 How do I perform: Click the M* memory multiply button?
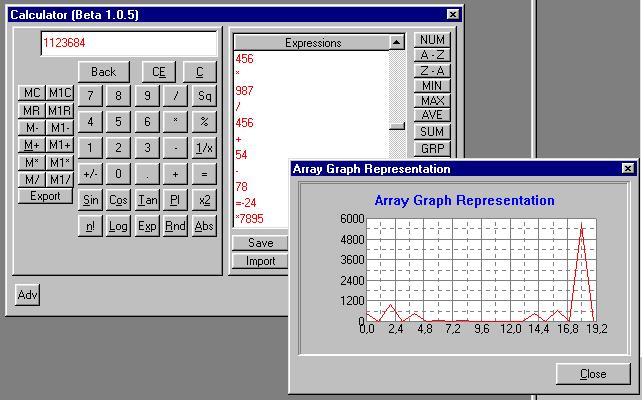[x=32, y=163]
